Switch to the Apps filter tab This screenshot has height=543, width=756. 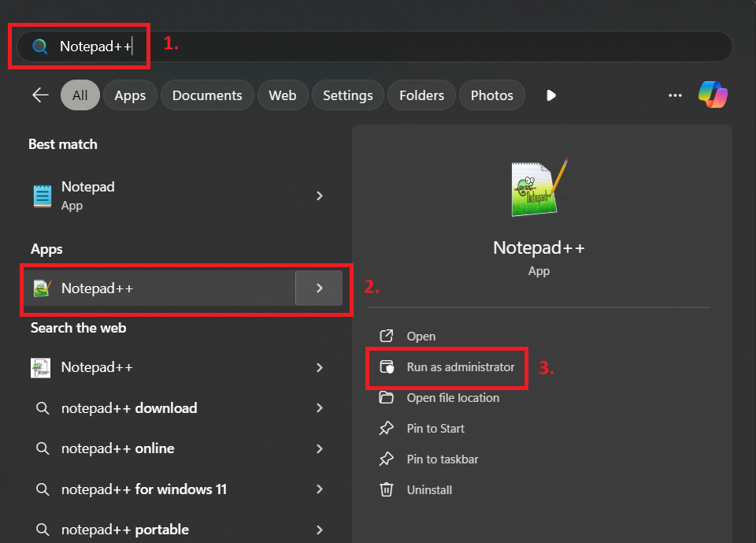pyautogui.click(x=130, y=95)
